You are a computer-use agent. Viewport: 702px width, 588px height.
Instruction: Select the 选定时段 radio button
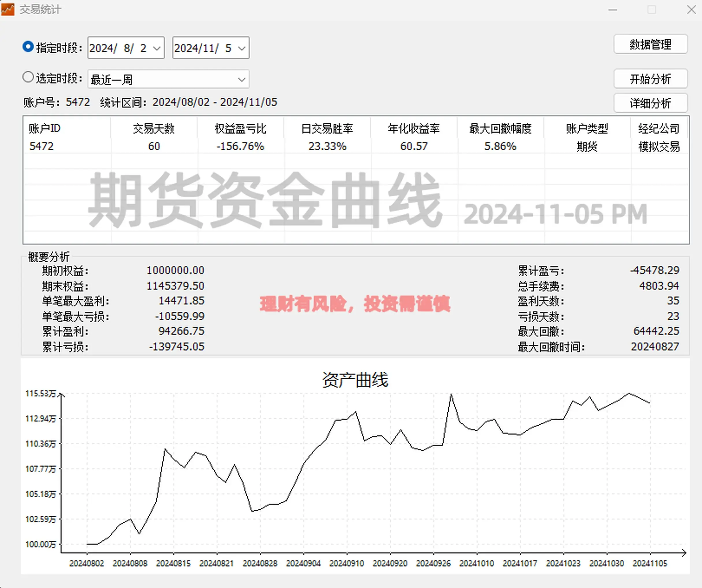click(28, 77)
